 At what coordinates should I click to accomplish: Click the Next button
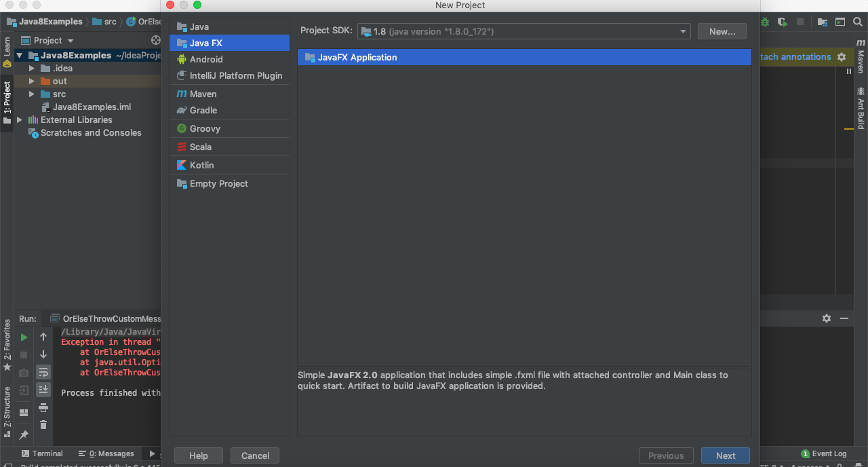pyautogui.click(x=726, y=455)
